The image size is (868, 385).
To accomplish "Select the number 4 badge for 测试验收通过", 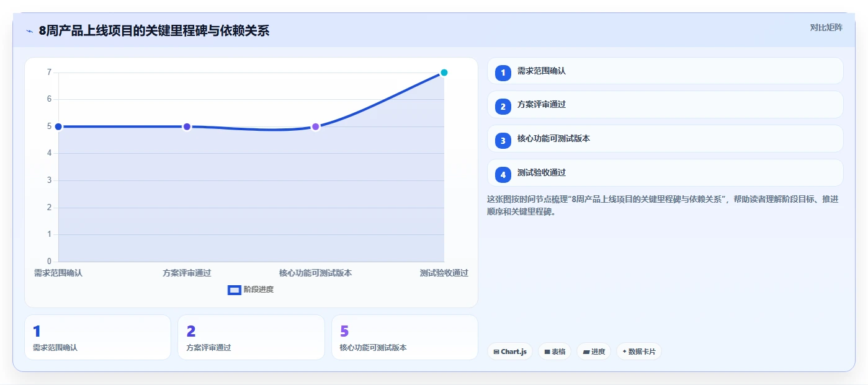I will [503, 175].
